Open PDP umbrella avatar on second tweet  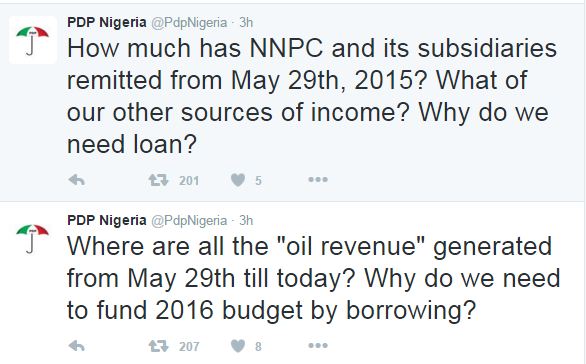[x=33, y=238]
